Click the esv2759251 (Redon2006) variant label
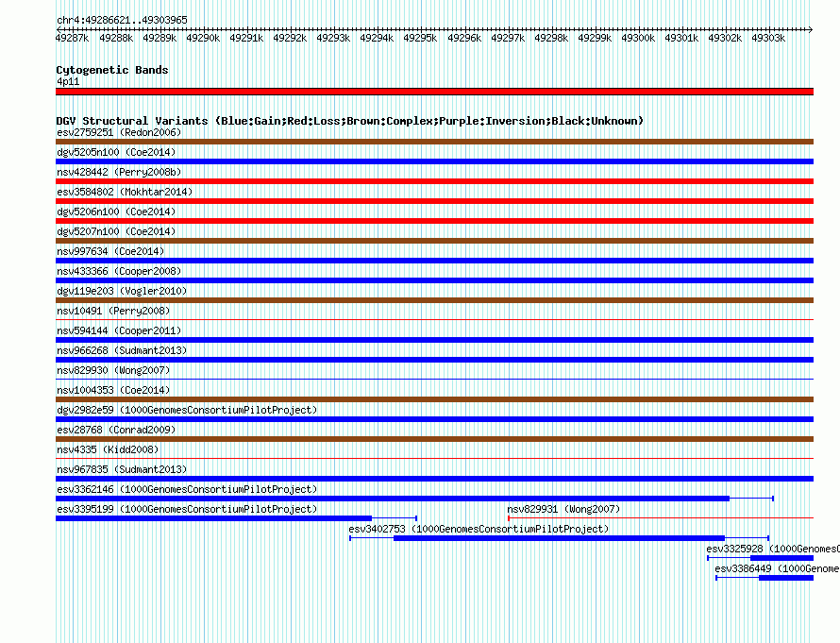This screenshot has width=840, height=643. click(x=119, y=132)
